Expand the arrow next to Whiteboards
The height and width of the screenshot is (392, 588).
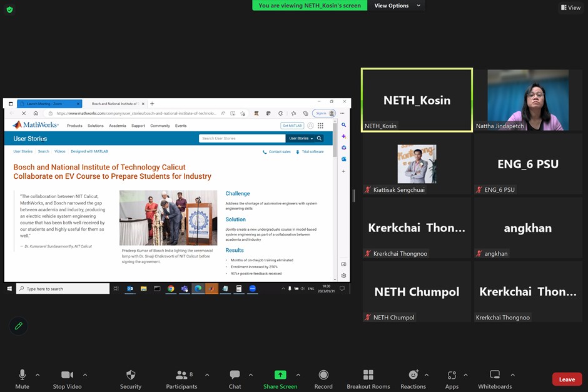pyautogui.click(x=513, y=374)
